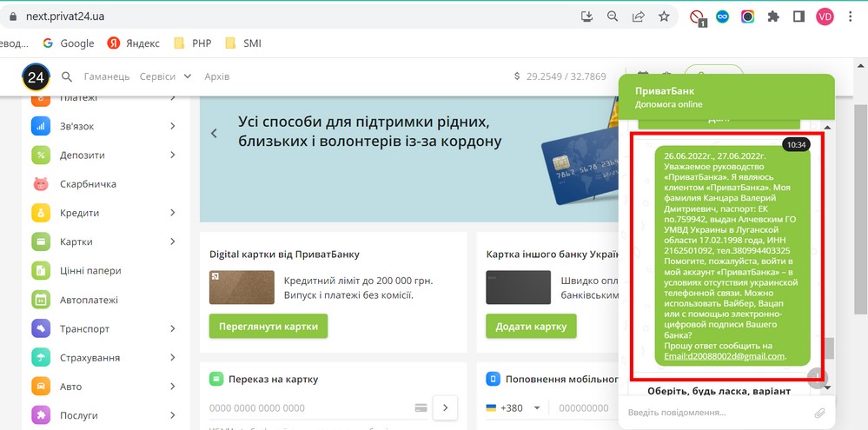Click the browser zoom magnifier icon
The height and width of the screenshot is (430, 868).
(613, 17)
